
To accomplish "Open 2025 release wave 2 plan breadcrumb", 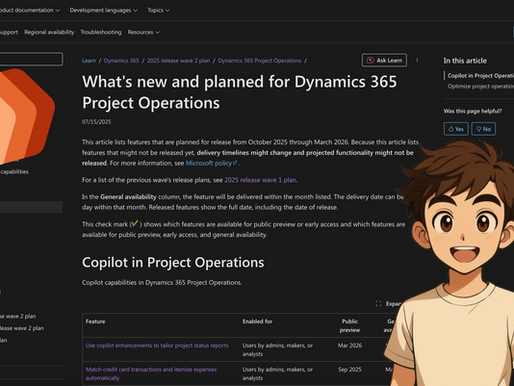I will click(x=179, y=61).
